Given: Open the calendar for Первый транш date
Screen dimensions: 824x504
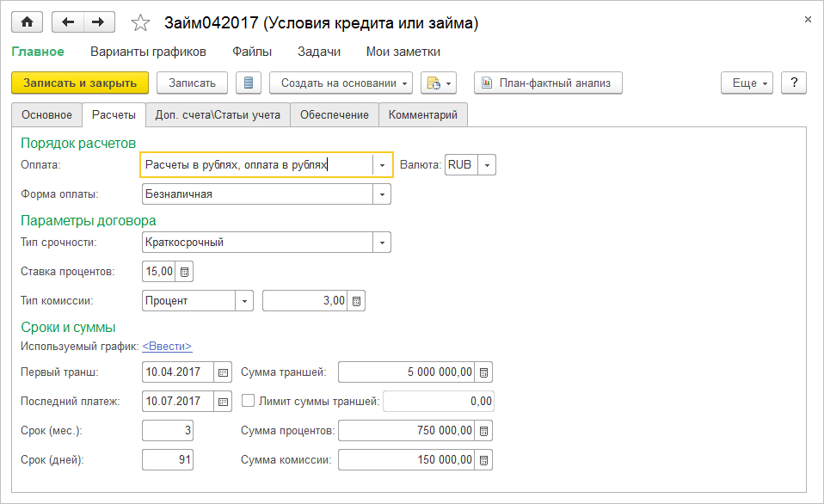Looking at the screenshot, I should pyautogui.click(x=223, y=372).
